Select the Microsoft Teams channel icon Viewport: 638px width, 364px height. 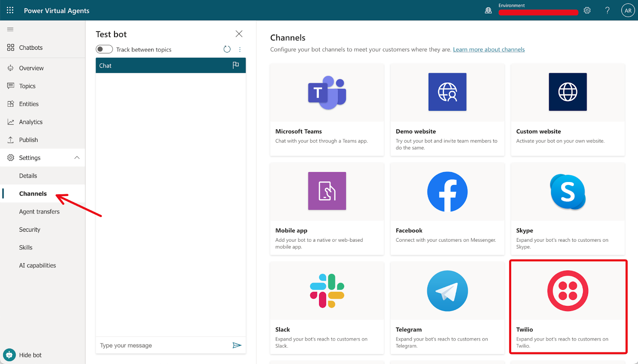327,92
